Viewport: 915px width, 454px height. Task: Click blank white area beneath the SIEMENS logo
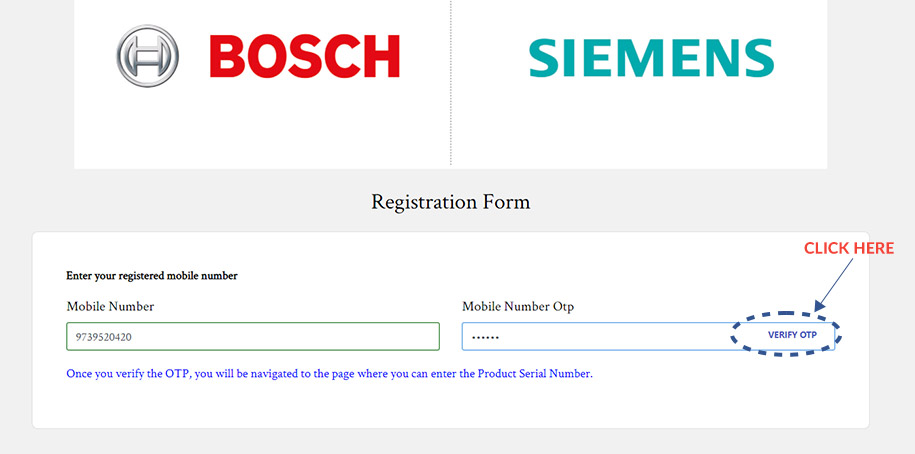point(650,130)
